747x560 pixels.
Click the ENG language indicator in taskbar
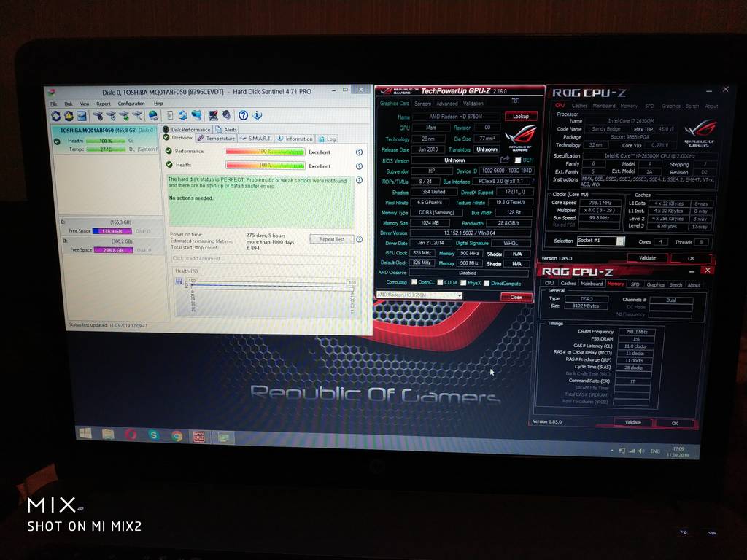point(655,451)
